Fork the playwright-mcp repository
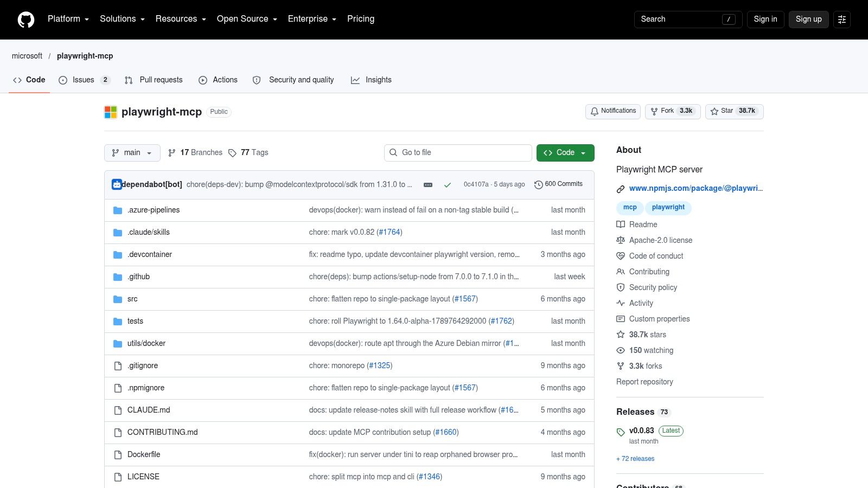The height and width of the screenshot is (488, 868). tap(673, 111)
